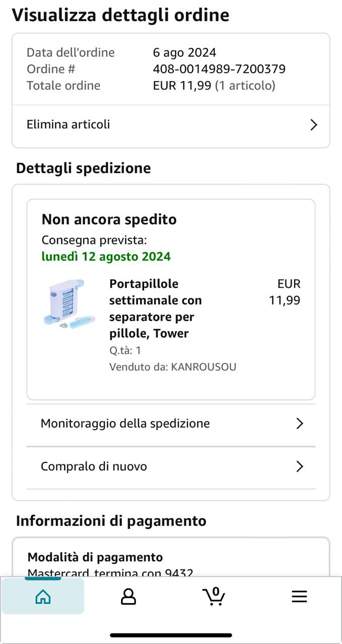
Task: Tap the chevron beside Compralo di nuovo
Action: (300, 466)
